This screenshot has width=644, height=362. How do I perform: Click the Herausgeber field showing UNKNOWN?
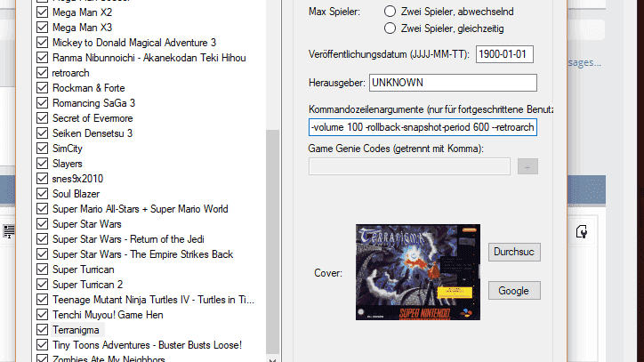453,83
